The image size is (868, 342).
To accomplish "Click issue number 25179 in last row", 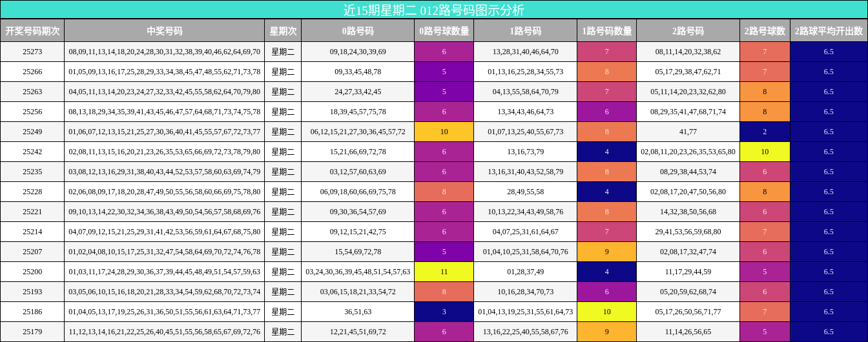I will point(32,332).
